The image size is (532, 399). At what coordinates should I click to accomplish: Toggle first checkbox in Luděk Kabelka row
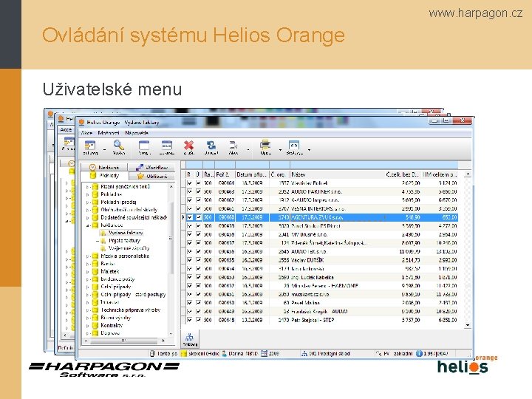[190, 277]
